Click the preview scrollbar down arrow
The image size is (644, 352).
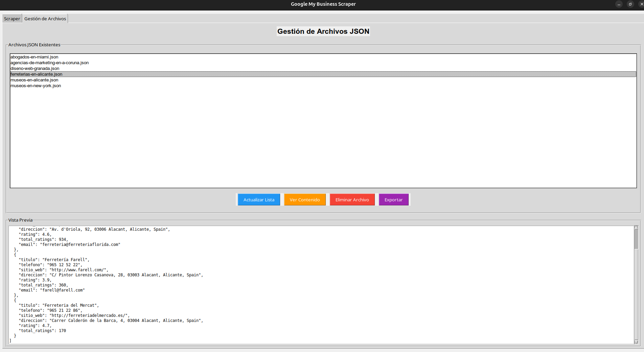636,342
